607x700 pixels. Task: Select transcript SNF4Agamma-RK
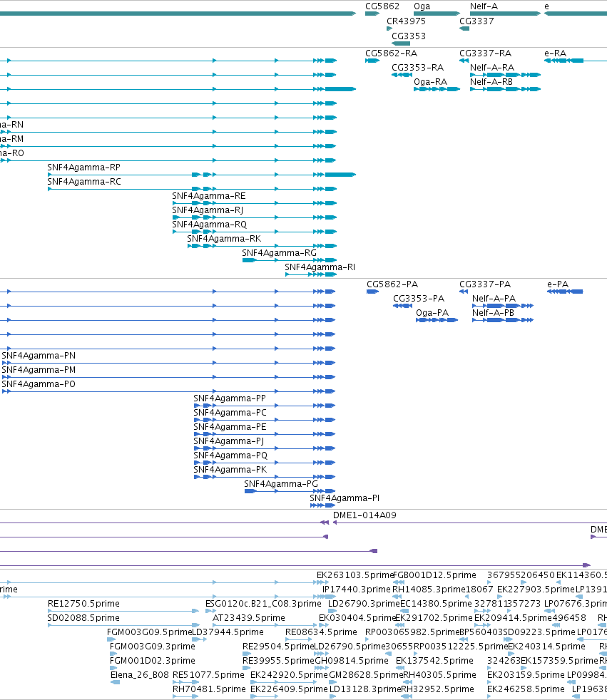[x=224, y=239]
